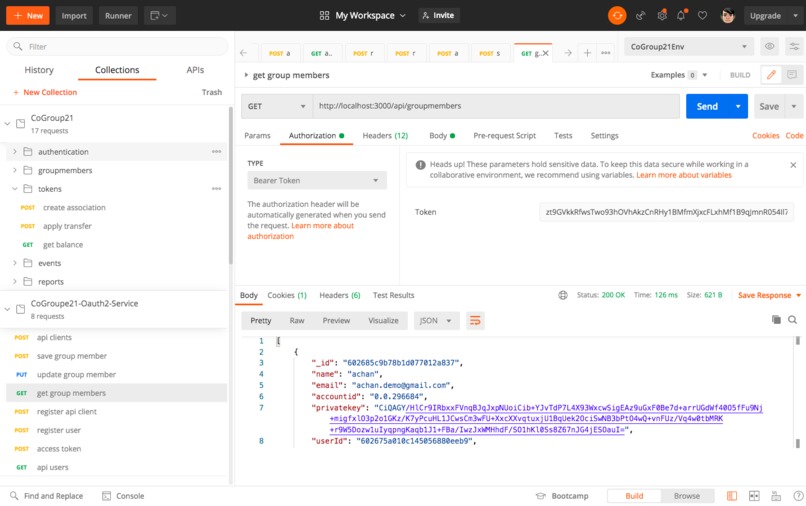
Task: Close the get group members request tab
Action: [545, 53]
